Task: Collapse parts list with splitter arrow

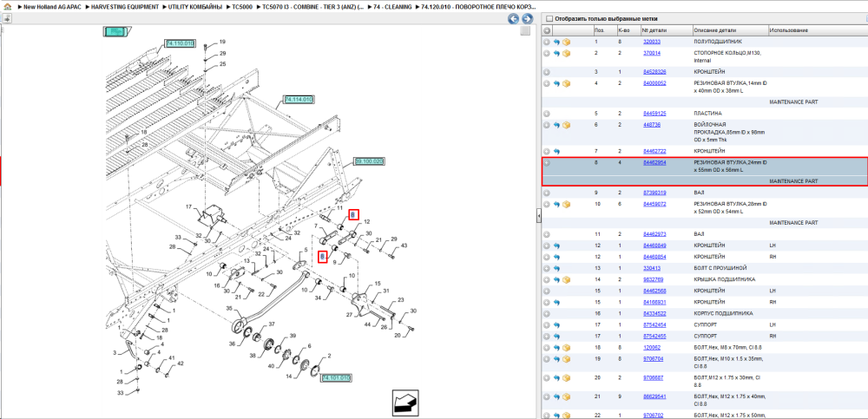Action: [x=539, y=217]
